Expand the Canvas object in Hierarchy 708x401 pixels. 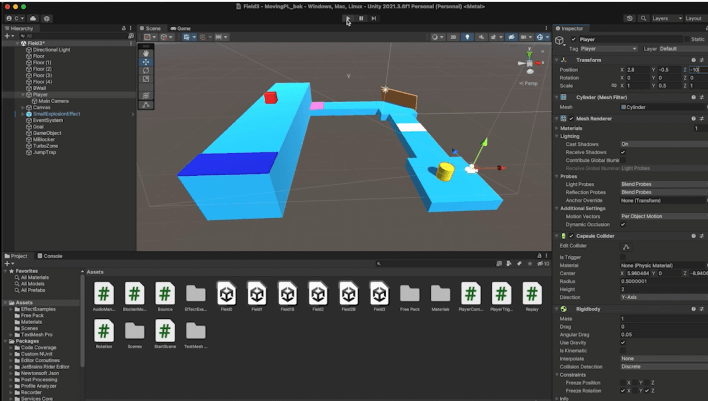point(22,108)
